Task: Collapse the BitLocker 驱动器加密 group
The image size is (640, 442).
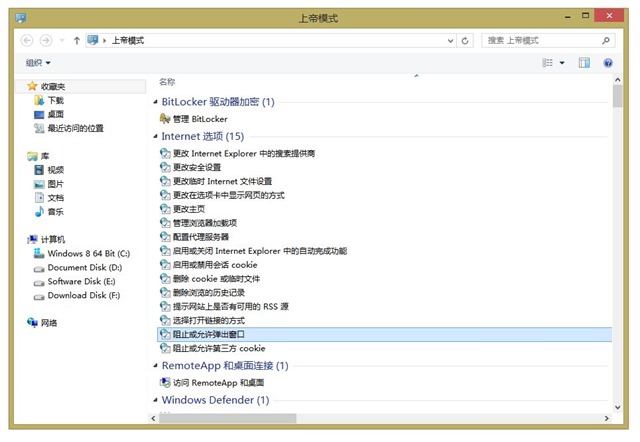Action: click(156, 102)
